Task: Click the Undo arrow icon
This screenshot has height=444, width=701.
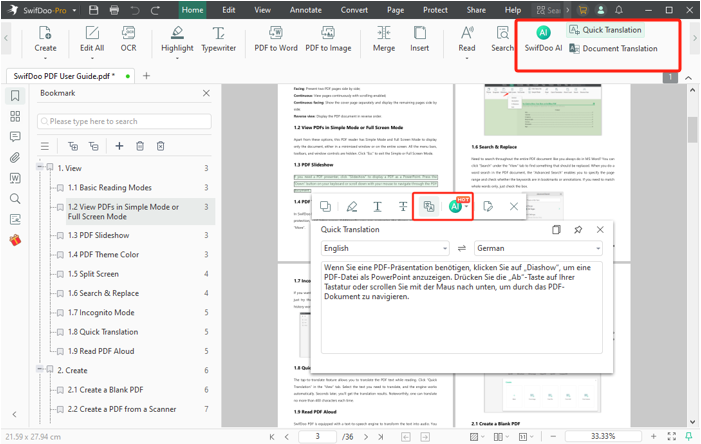Action: pyautogui.click(x=135, y=10)
